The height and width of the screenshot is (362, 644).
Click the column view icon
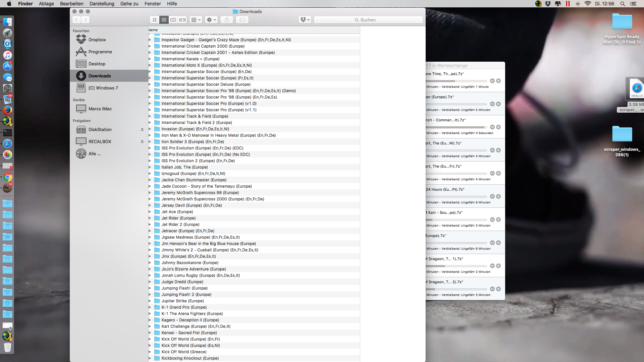coord(173,19)
